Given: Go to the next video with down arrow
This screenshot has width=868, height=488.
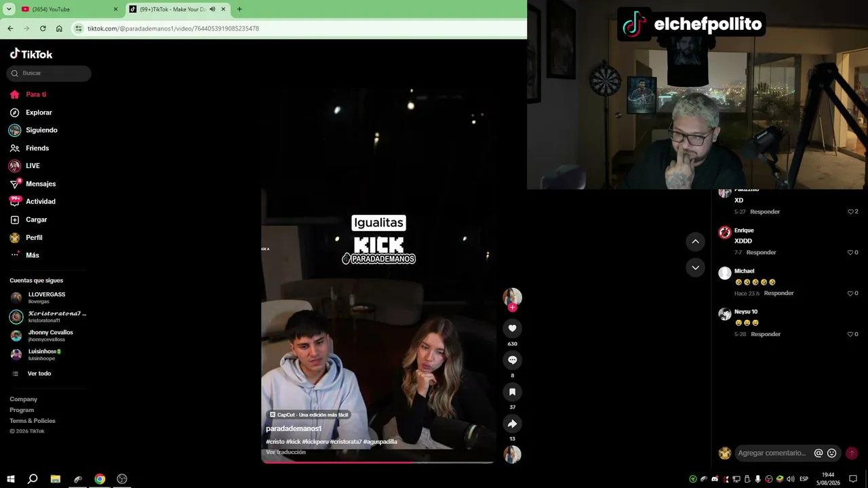Looking at the screenshot, I should [695, 268].
